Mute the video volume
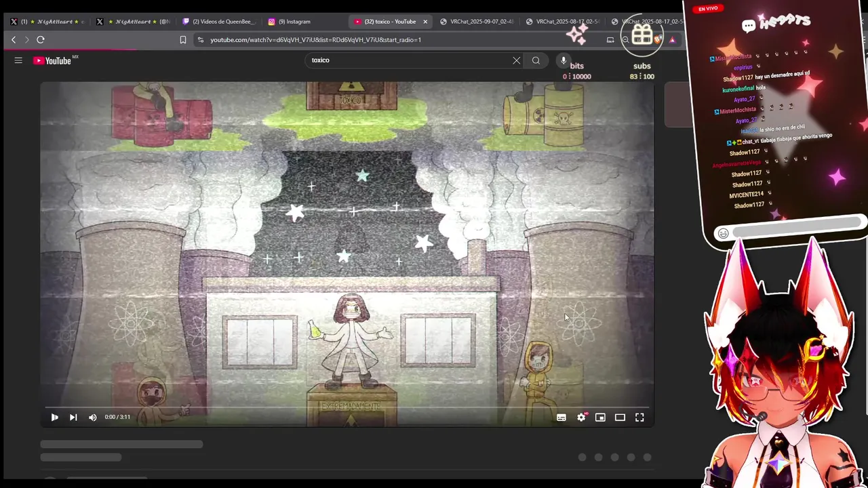The image size is (868, 488). (93, 418)
